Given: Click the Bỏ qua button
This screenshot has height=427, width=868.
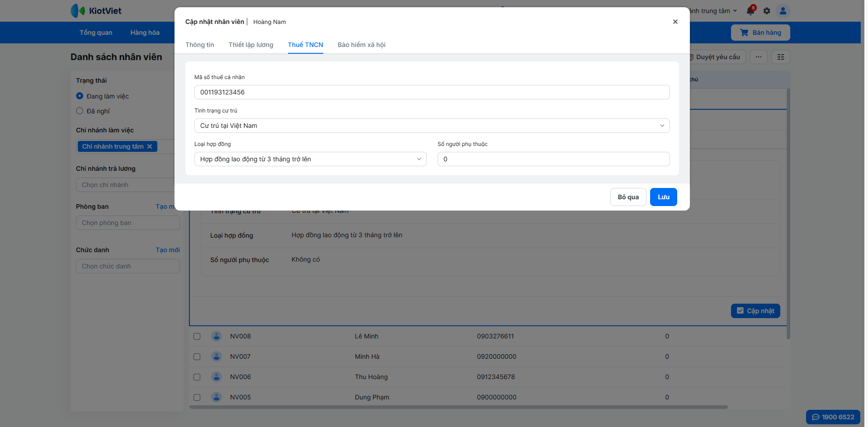Looking at the screenshot, I should (x=628, y=197).
